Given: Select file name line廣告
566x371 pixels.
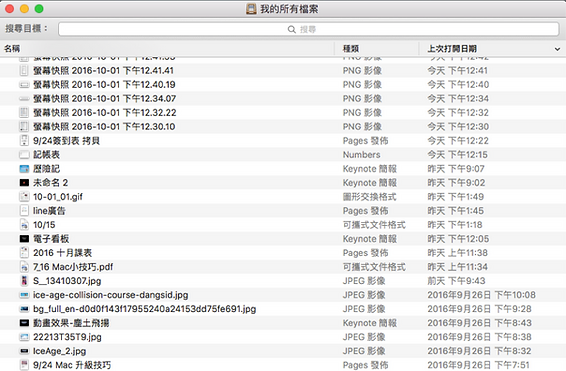Looking at the screenshot, I should (49, 211).
